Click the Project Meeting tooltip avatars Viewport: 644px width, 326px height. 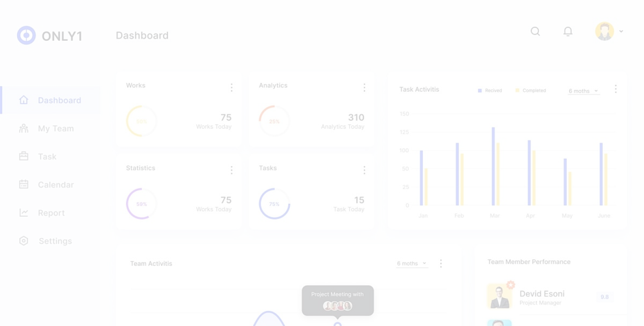pyautogui.click(x=338, y=305)
